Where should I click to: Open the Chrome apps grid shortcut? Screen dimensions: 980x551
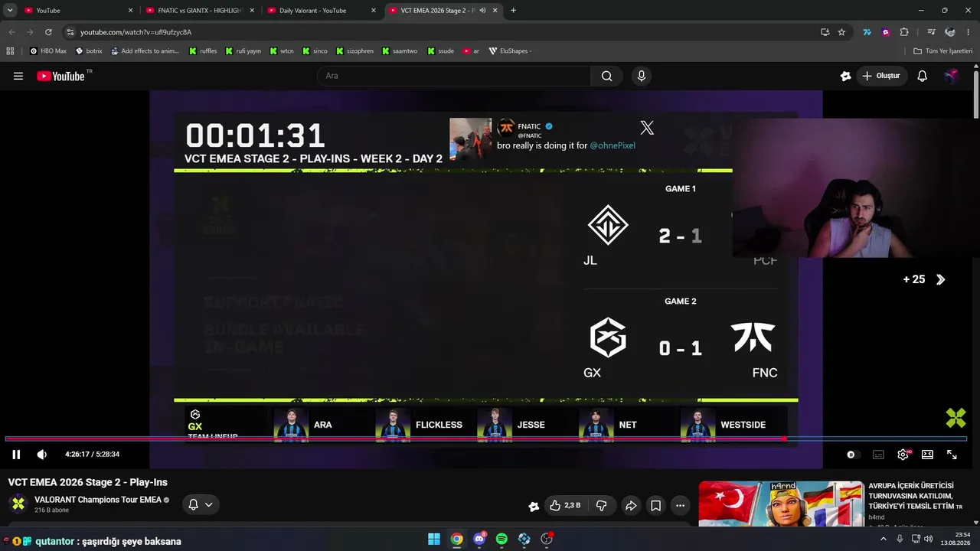point(10,51)
